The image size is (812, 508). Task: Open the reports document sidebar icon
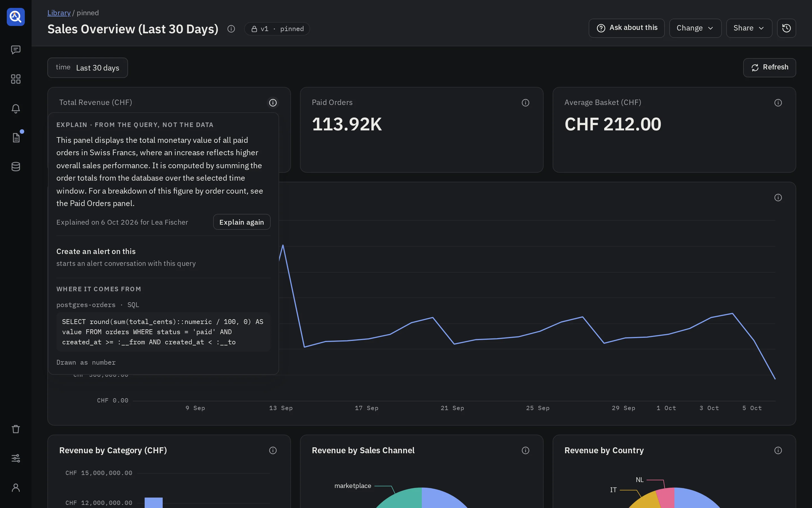[x=16, y=138]
